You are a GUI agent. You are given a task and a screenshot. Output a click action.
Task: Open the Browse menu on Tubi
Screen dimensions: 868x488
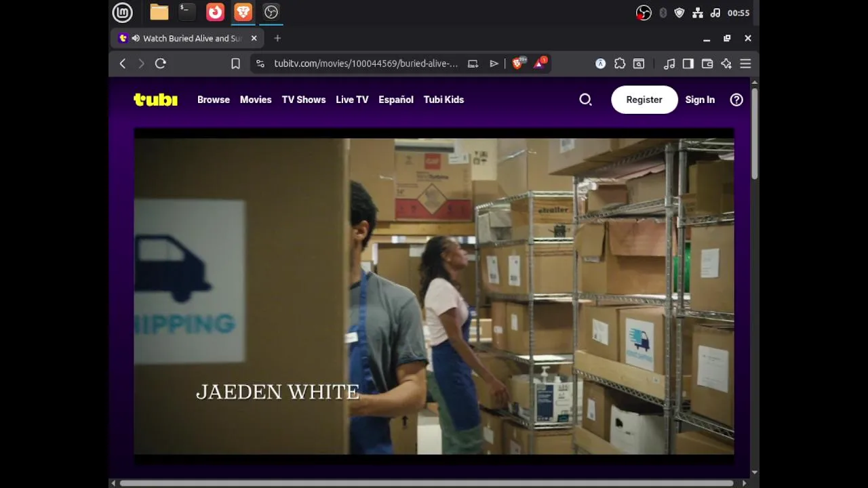[x=214, y=100]
